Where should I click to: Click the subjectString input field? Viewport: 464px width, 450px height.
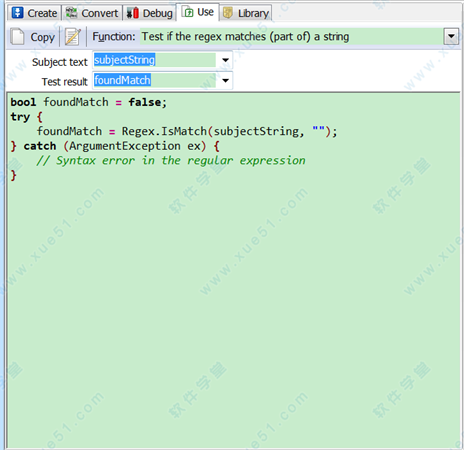coord(155,60)
